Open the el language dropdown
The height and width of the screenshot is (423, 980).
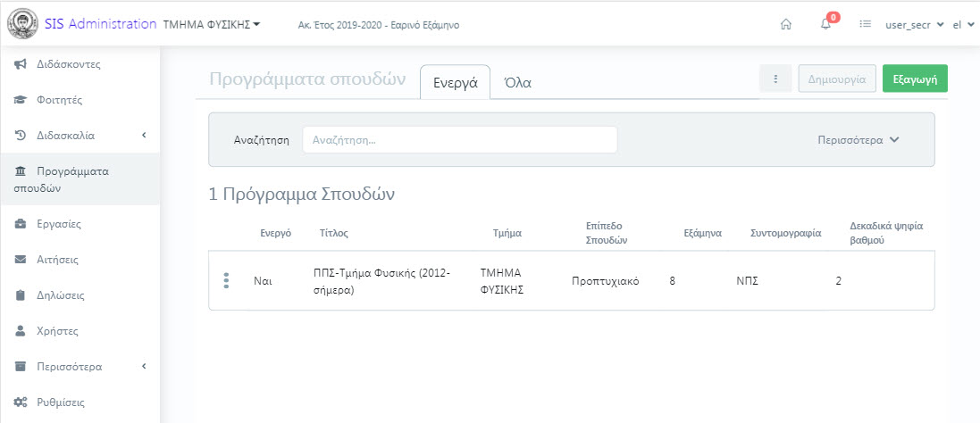point(963,25)
